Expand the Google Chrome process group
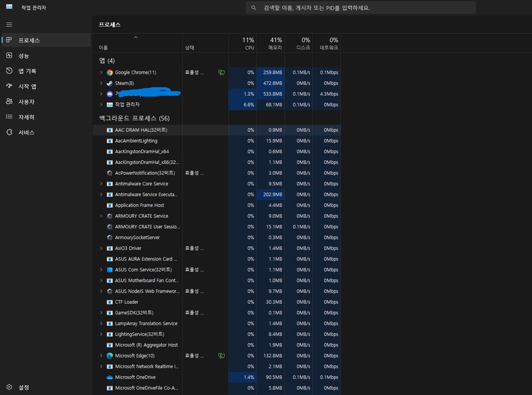 click(x=101, y=73)
